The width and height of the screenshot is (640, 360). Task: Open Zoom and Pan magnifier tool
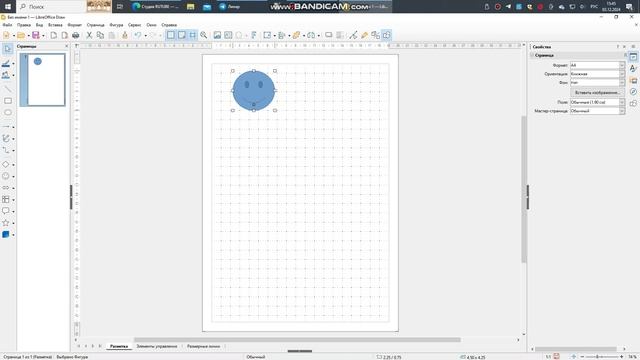204,36
